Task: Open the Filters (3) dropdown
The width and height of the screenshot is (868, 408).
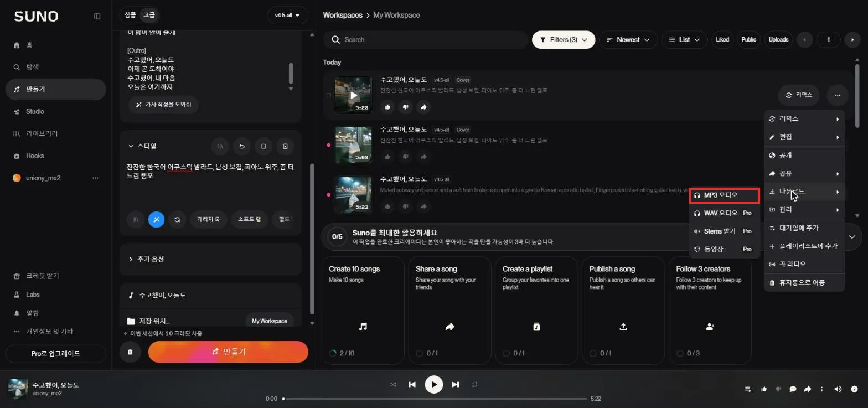Action: click(564, 40)
